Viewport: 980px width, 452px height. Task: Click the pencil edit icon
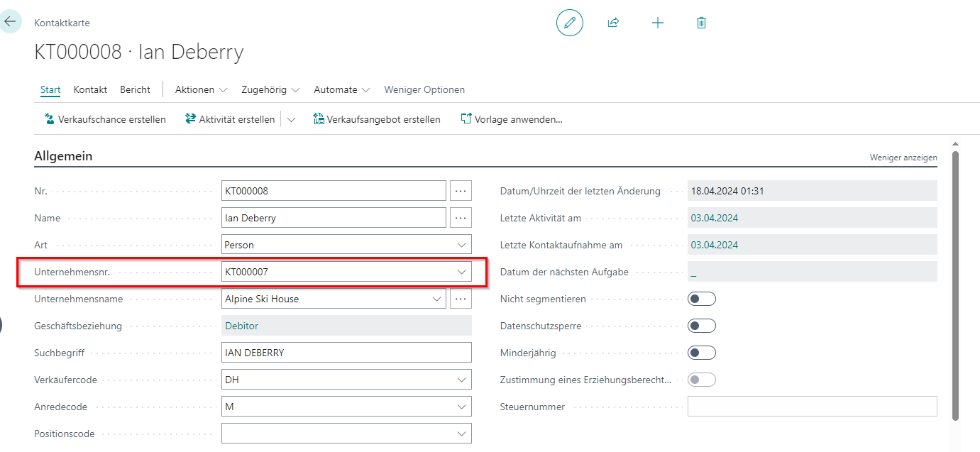click(x=569, y=23)
